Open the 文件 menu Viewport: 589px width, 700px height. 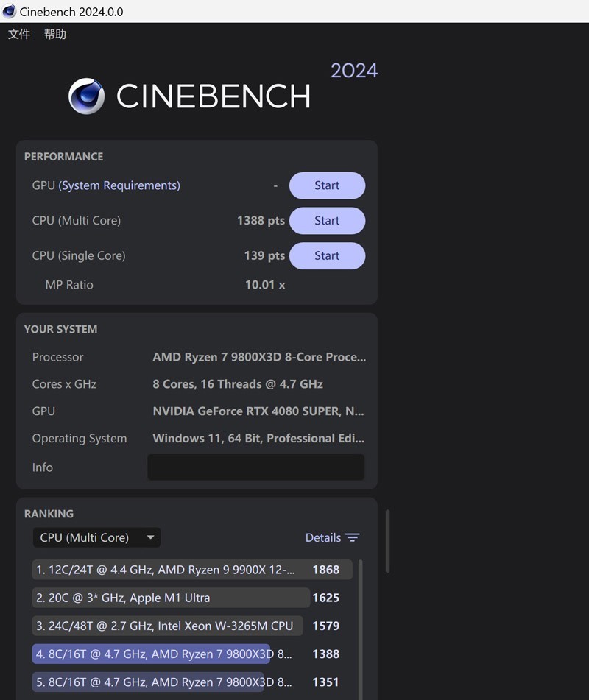[x=18, y=34]
